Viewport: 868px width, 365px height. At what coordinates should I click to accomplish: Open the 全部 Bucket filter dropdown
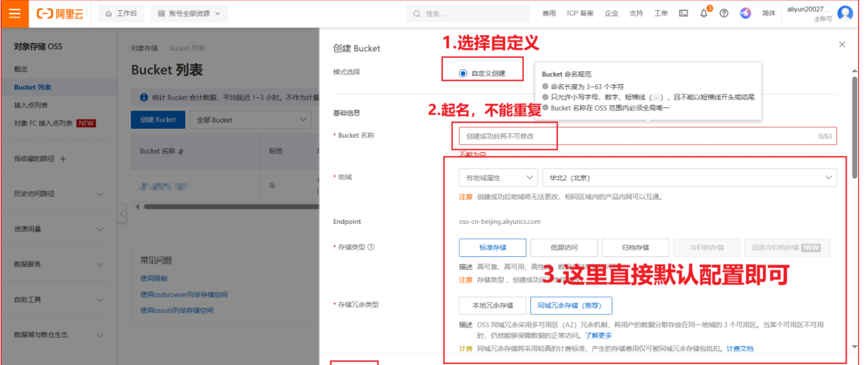[251, 119]
